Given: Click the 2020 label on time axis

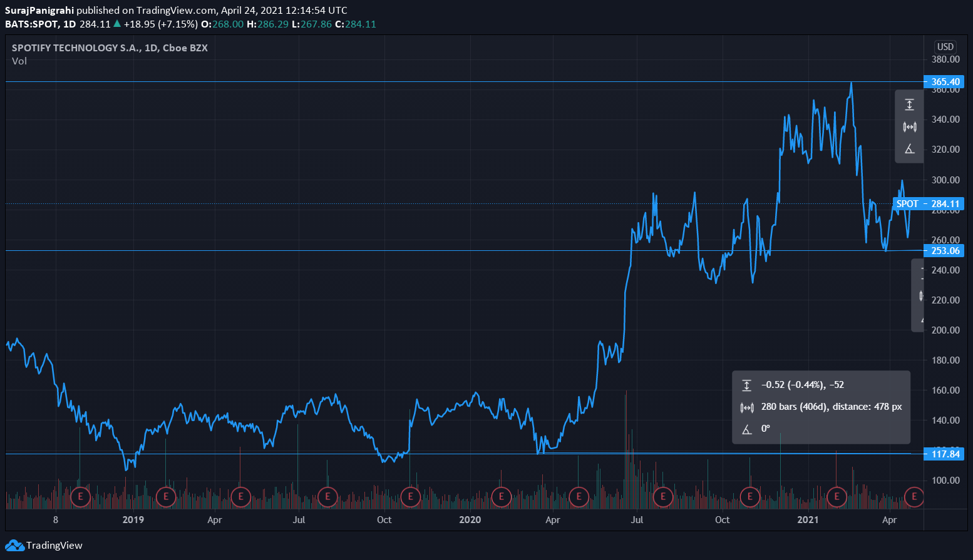Looking at the screenshot, I should 470,520.
